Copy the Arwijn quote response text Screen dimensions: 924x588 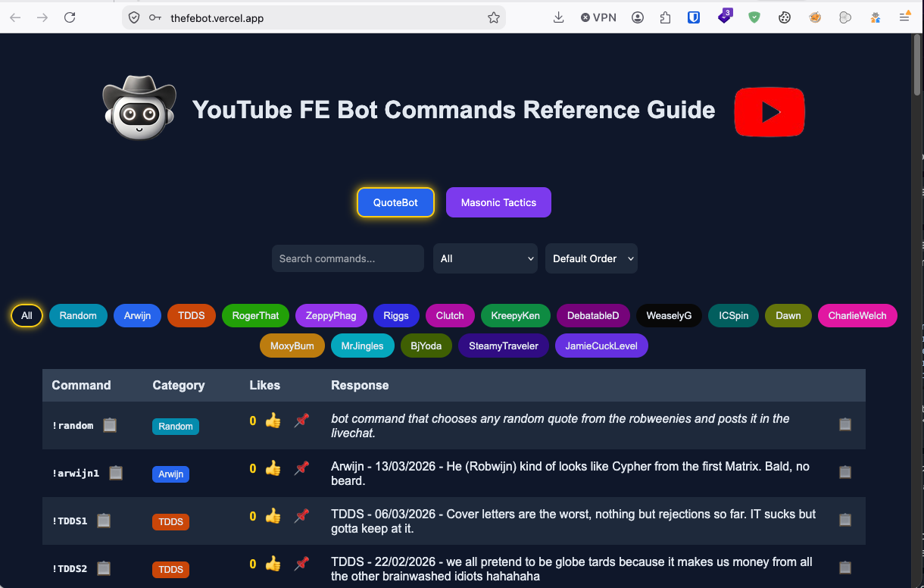pyautogui.click(x=845, y=472)
